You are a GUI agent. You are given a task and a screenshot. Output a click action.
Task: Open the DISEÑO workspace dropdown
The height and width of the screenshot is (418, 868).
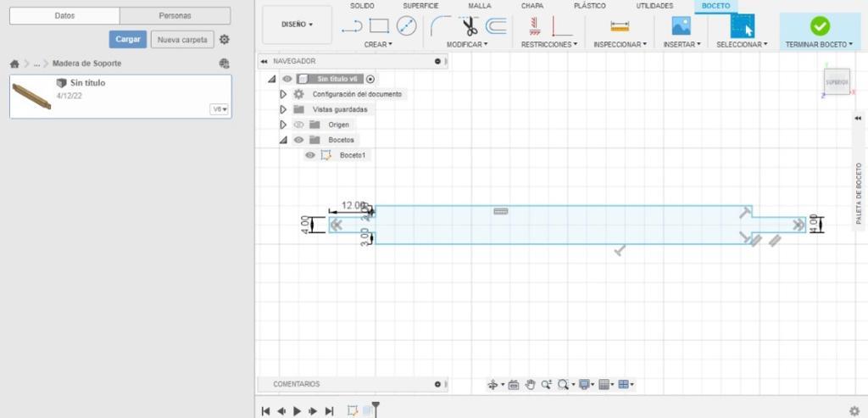pyautogui.click(x=298, y=25)
